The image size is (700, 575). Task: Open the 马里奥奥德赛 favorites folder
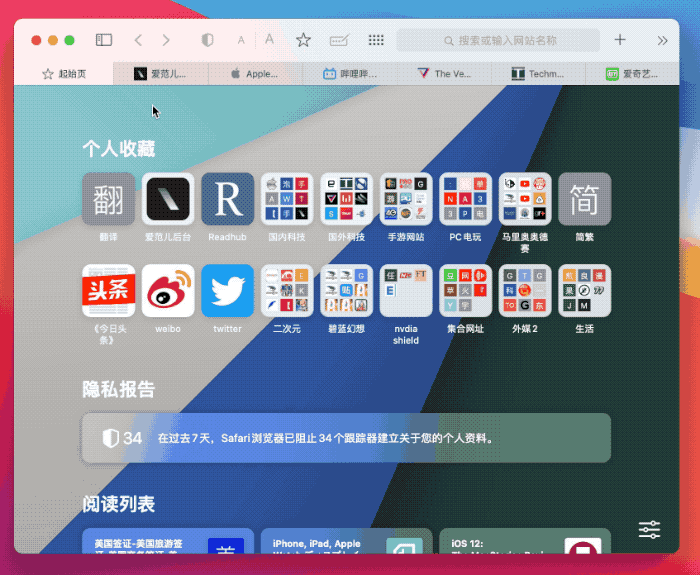(x=525, y=199)
